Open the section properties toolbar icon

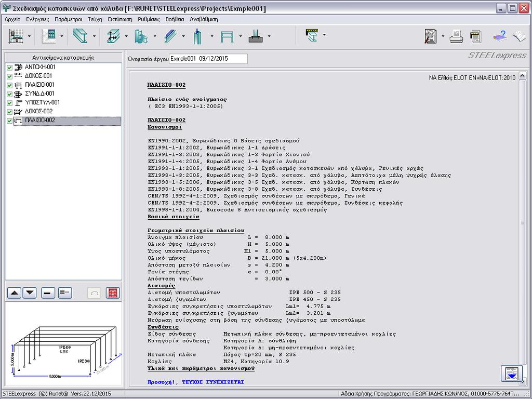16,36
